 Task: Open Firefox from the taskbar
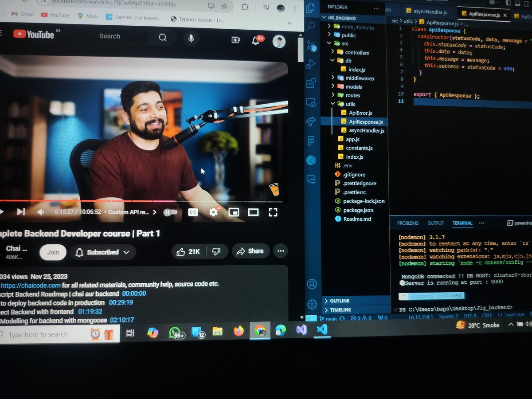239,331
